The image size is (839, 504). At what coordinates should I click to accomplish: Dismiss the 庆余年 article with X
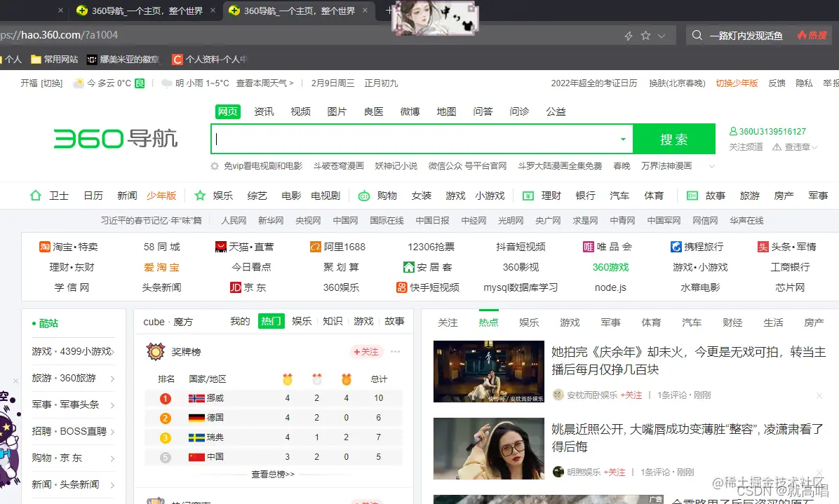tap(819, 395)
